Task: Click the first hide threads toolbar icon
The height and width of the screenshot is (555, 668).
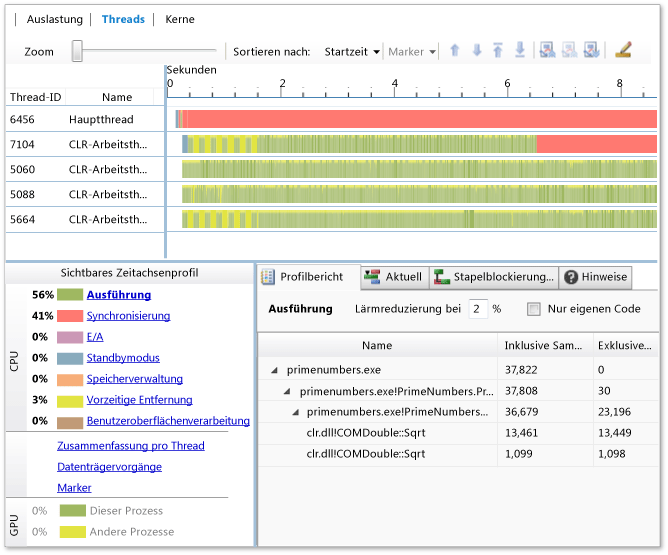Action: pos(547,51)
